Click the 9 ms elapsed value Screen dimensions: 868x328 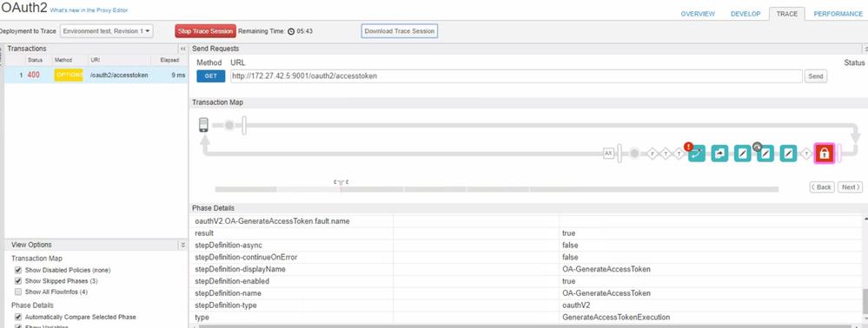coord(178,75)
